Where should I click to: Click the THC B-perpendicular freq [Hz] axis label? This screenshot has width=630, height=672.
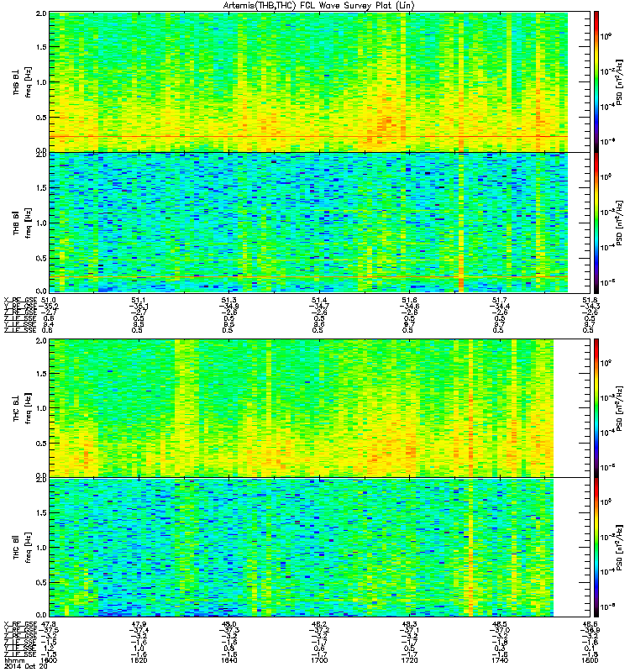pyautogui.click(x=29, y=408)
